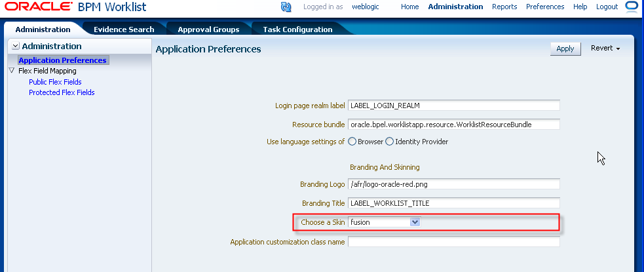
Task: Open the Revert dropdown menu
Action: (605, 48)
